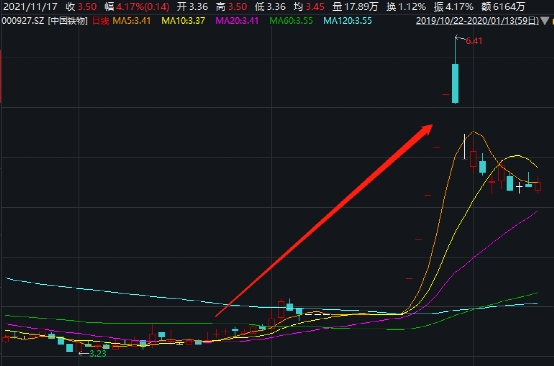The image size is (554, 366).
Task: Click the MA120:3.55 indicator label
Action: (x=348, y=21)
